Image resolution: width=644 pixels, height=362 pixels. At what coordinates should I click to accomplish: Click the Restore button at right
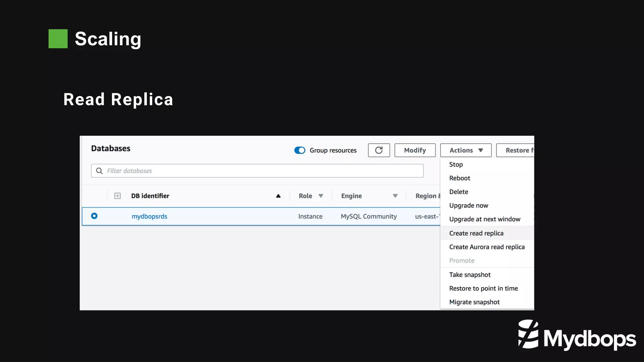[516, 150]
